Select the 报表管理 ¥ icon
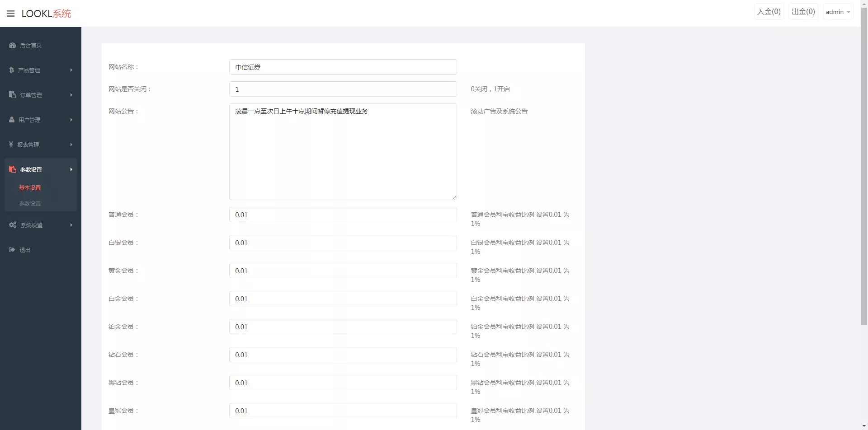 click(12, 145)
